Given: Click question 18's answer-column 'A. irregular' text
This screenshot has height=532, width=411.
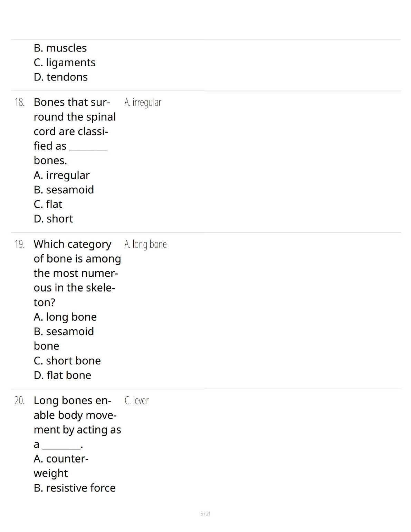Looking at the screenshot, I should [143, 102].
